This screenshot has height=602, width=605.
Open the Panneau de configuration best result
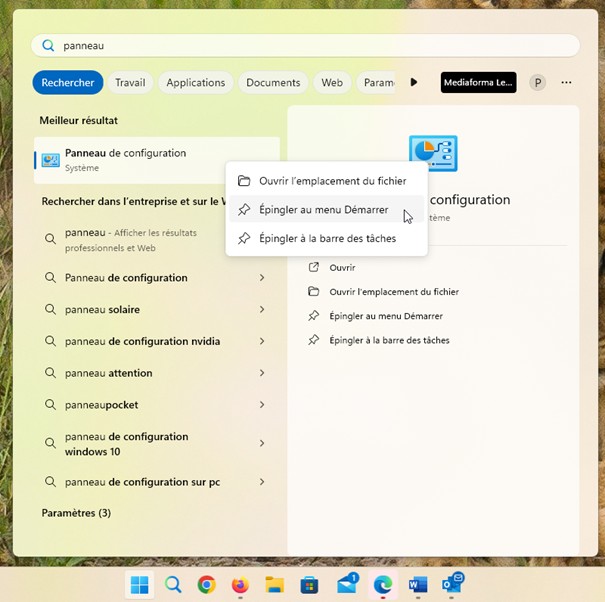click(157, 160)
